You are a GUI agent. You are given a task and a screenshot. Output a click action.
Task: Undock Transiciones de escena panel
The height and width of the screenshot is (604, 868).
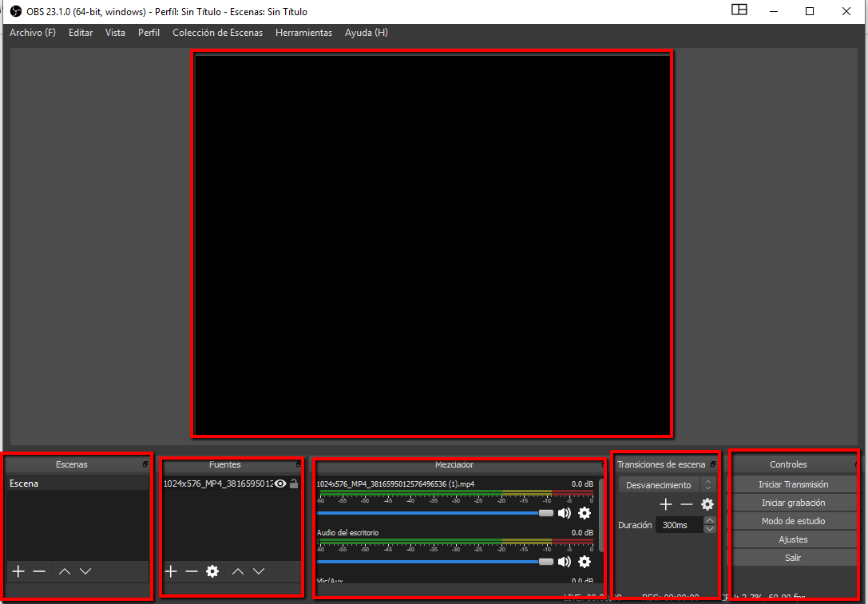click(x=713, y=464)
